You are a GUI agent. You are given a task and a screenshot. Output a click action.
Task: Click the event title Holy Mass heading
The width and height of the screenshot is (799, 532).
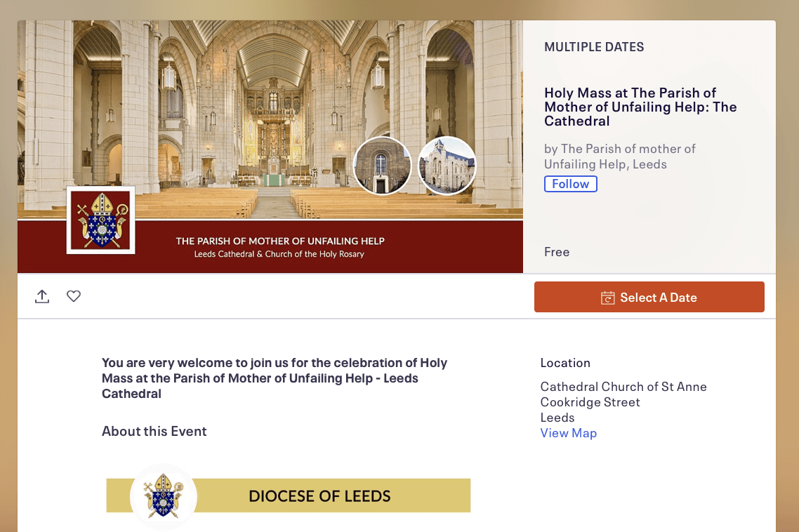coord(640,107)
